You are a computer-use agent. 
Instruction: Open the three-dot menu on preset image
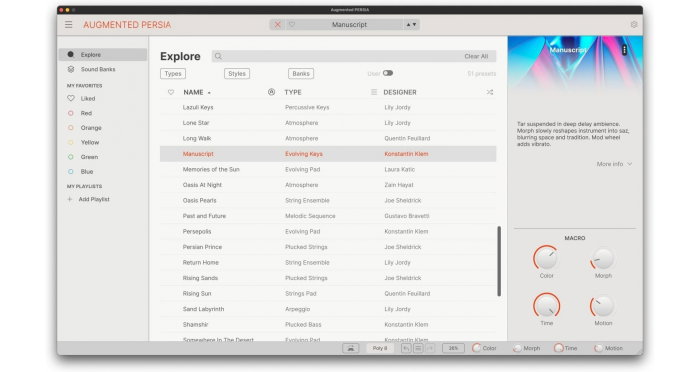coord(624,50)
